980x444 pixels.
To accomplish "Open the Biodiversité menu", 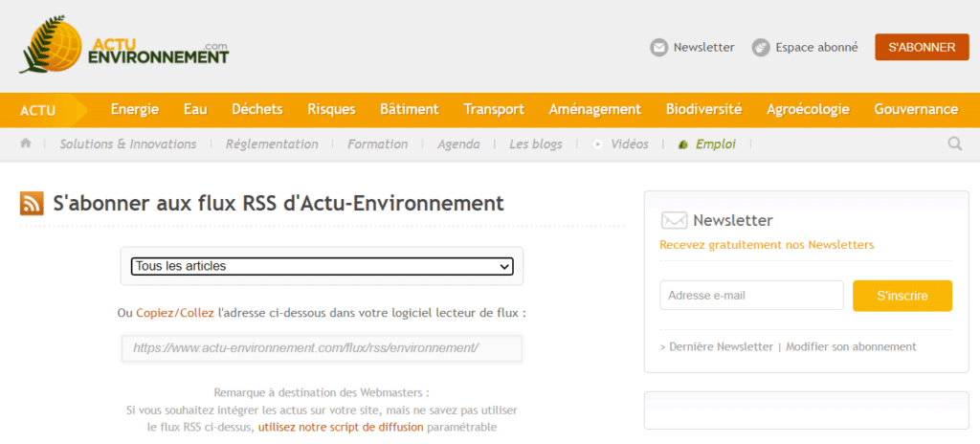I will 703,109.
